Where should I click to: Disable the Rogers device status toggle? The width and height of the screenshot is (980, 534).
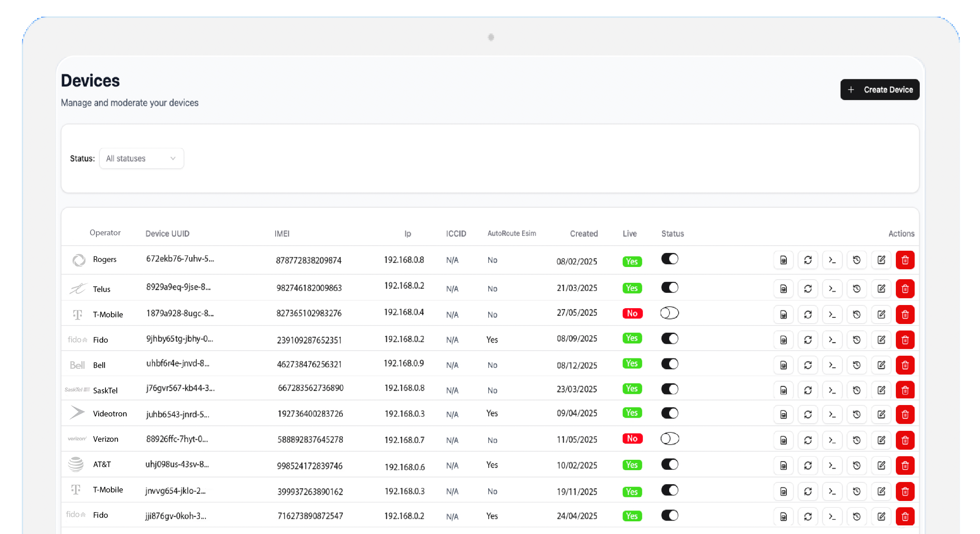click(x=670, y=259)
